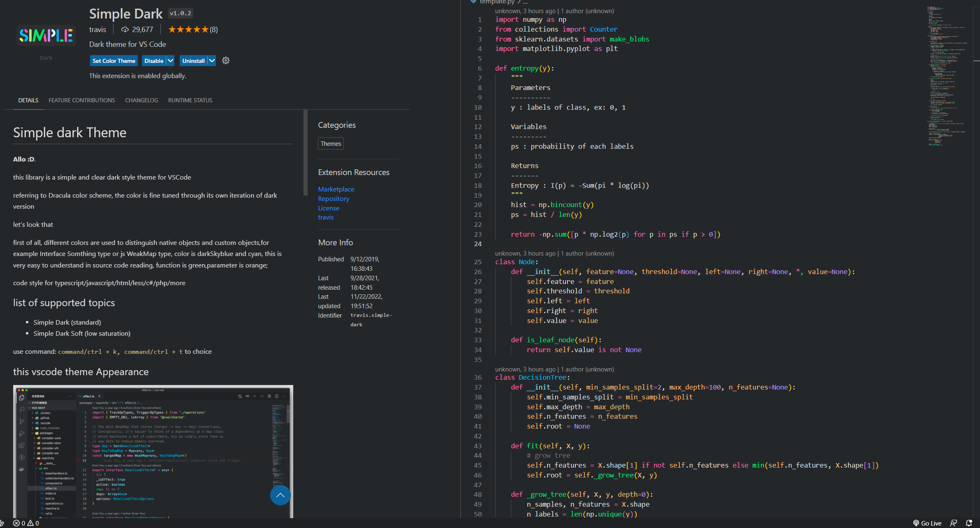Click the five-star rating of the extension
Viewport: 980px width, 528px height.
[188, 30]
